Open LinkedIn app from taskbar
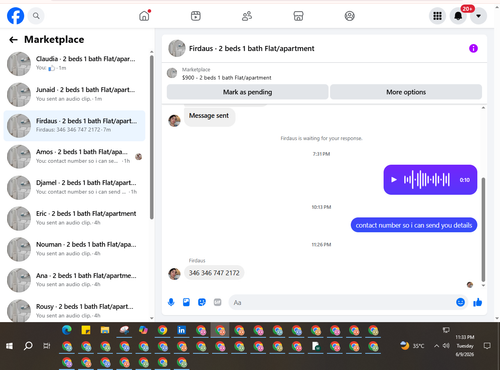This screenshot has width=500, height=370. [x=181, y=330]
